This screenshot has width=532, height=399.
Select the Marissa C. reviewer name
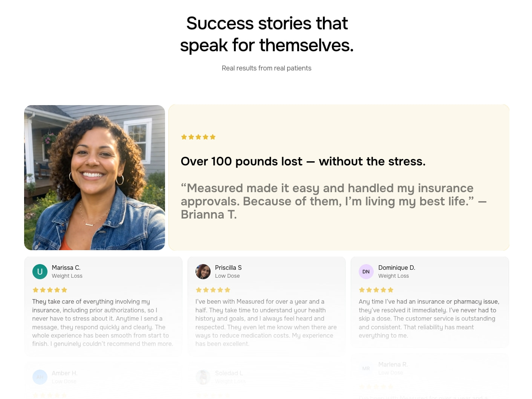(x=66, y=268)
